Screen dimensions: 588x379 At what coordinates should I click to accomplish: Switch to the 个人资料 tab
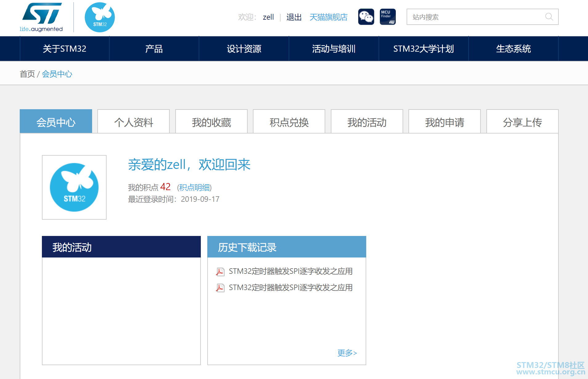tap(134, 121)
